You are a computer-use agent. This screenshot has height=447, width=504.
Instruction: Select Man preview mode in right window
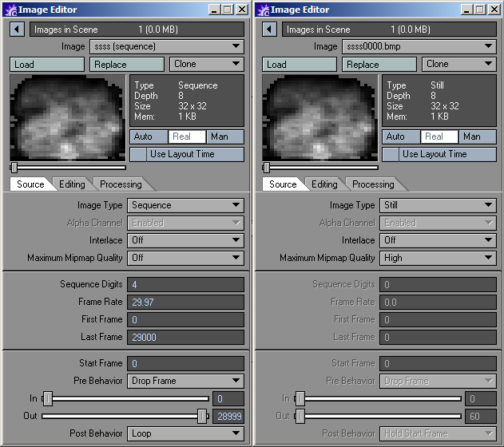(x=478, y=136)
